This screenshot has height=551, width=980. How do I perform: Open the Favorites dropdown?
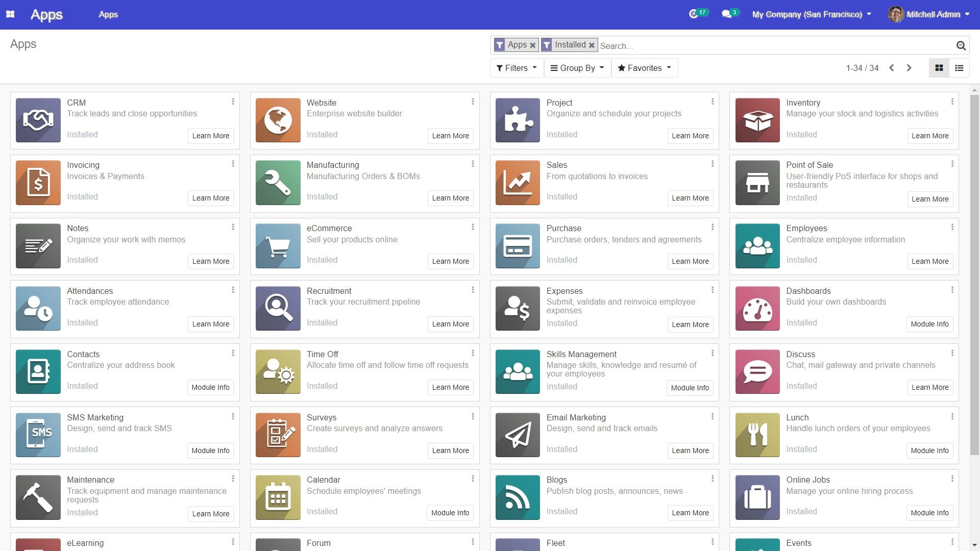tap(643, 68)
